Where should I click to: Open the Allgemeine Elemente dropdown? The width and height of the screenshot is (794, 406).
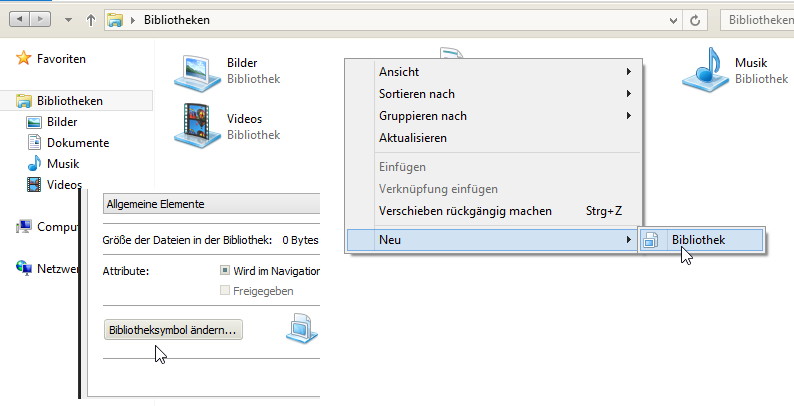(212, 204)
